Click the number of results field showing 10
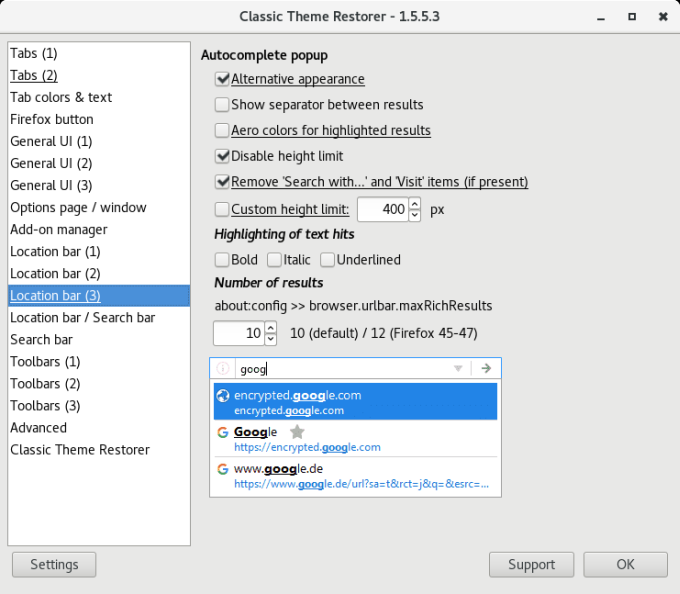Screen dimensions: 680x594 tap(239, 333)
